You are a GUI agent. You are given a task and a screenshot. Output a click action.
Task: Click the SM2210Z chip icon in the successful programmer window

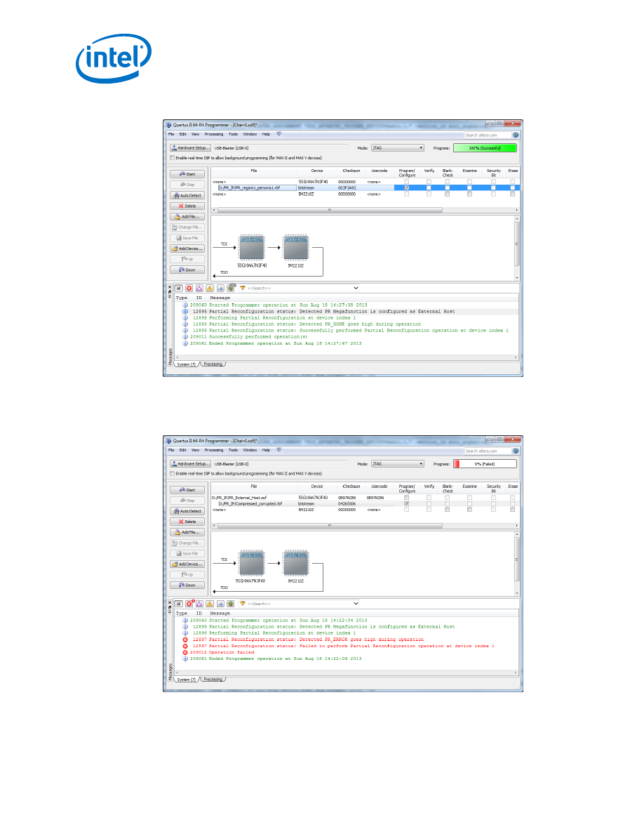click(x=295, y=247)
